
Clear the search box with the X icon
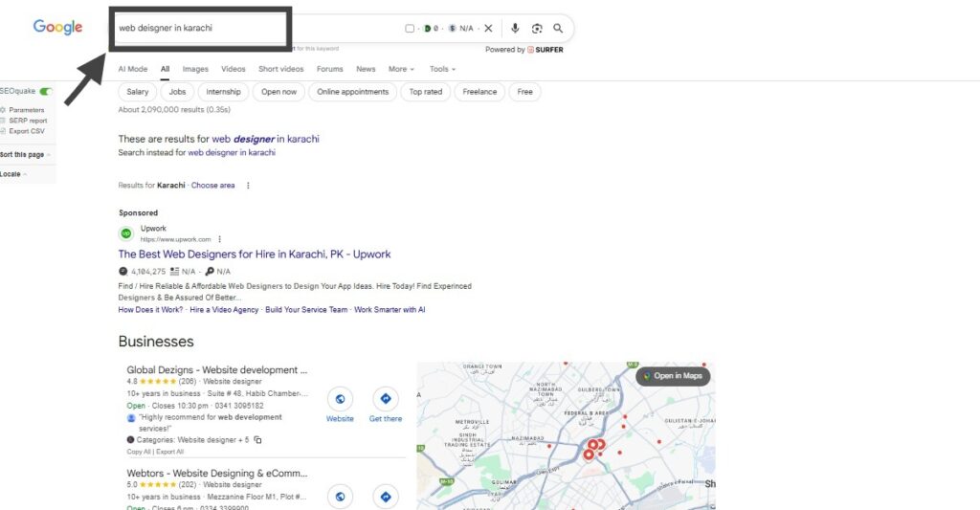coord(489,28)
